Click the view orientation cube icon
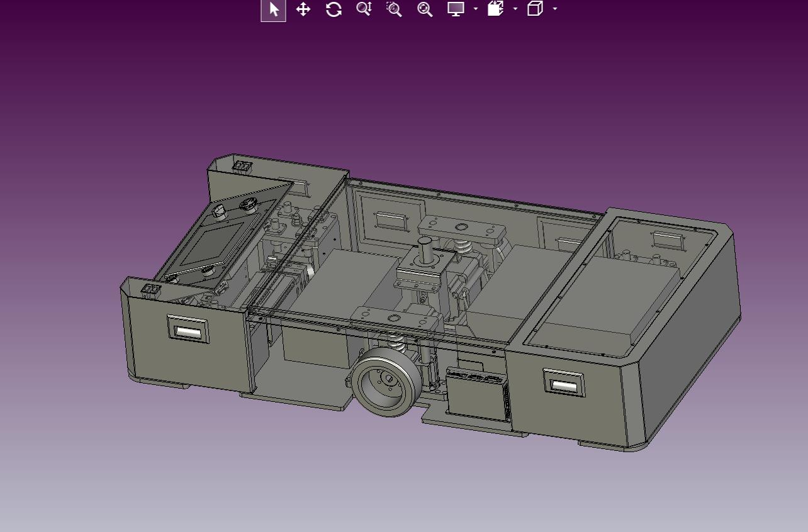 pos(535,9)
